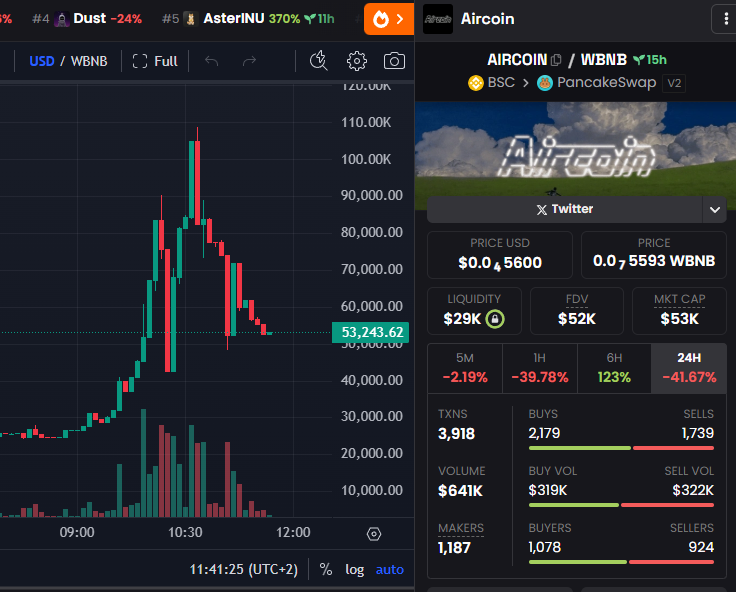Open the Twitter social link

[x=565, y=209]
